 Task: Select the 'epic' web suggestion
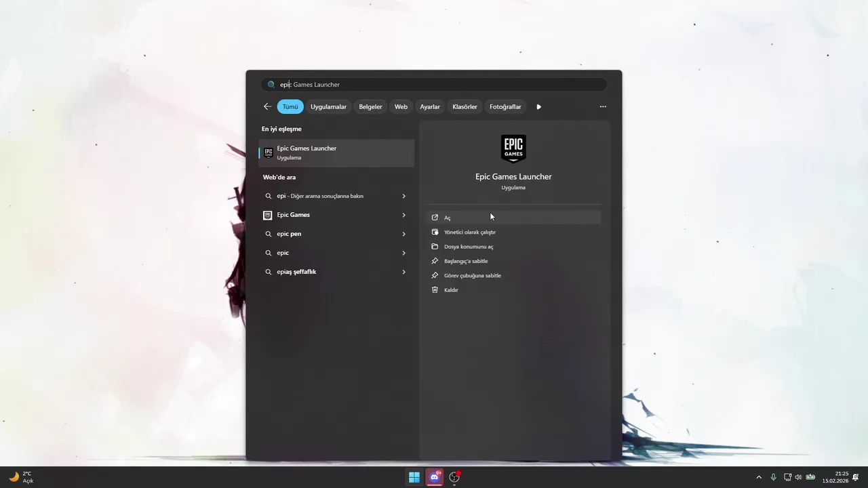336,253
